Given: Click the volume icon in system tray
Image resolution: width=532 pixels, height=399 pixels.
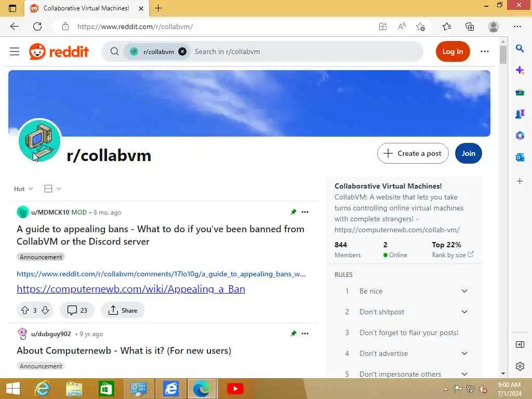Looking at the screenshot, I should (x=483, y=389).
